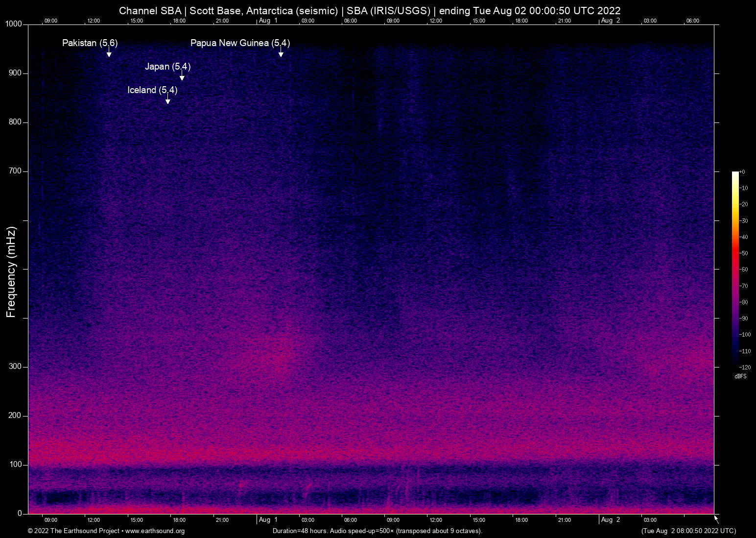The height and width of the screenshot is (538, 756).
Task: Click the Aug 2 marker on bottom axis
Action: click(x=611, y=519)
